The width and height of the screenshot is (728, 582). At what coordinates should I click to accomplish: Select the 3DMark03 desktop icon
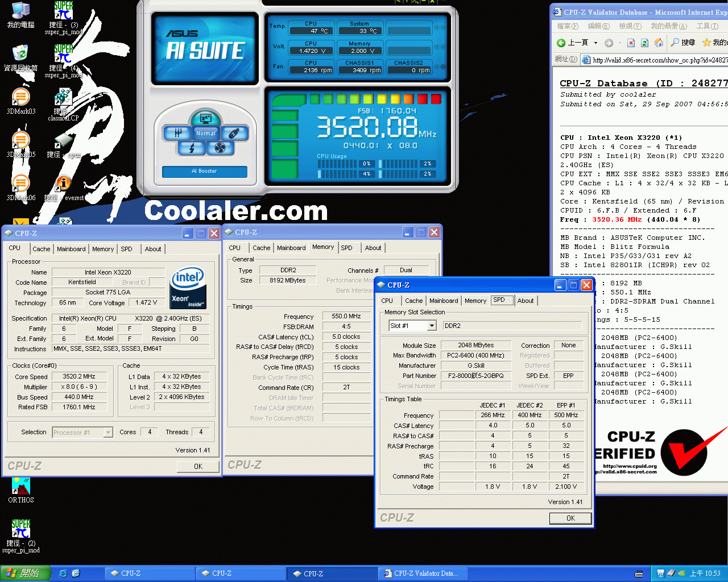[x=21, y=101]
